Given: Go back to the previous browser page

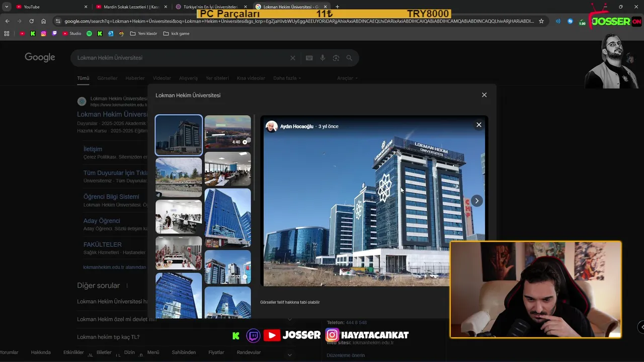Looking at the screenshot, I should (x=7, y=21).
